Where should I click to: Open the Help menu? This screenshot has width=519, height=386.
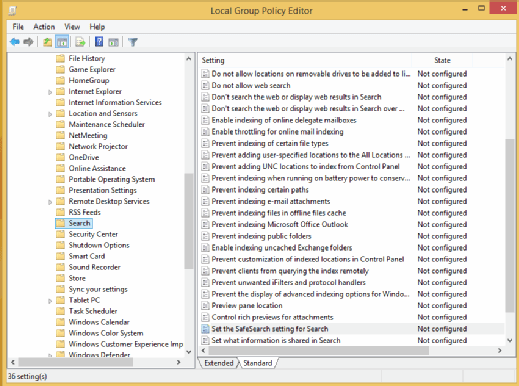tap(97, 27)
